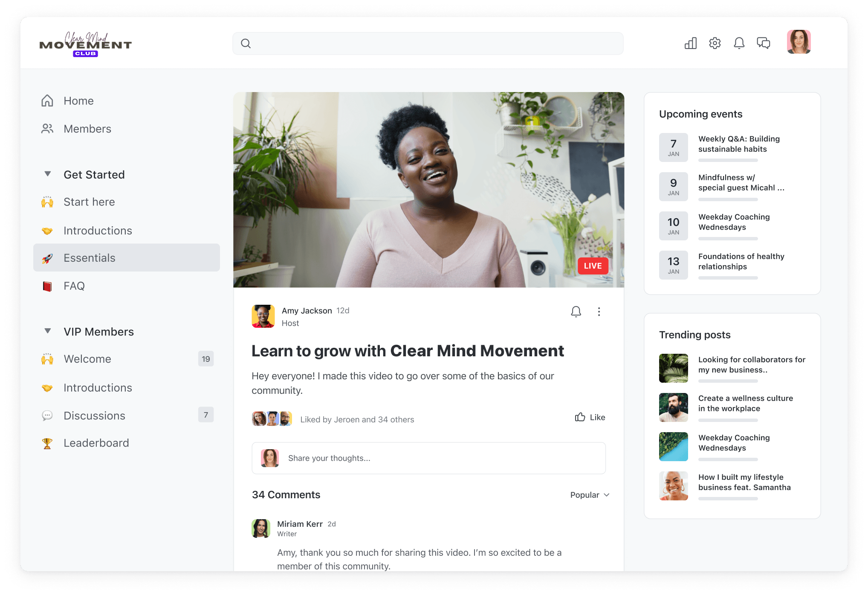Open Weekly Q&A: Building sustainable habits event

(739, 144)
